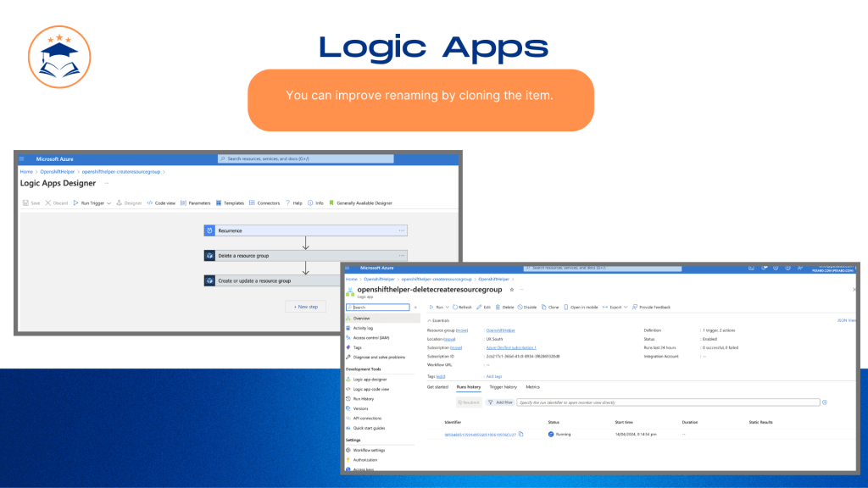This screenshot has height=488, width=868.
Task: Open Parameters in the designer toolbar
Action: tap(196, 203)
